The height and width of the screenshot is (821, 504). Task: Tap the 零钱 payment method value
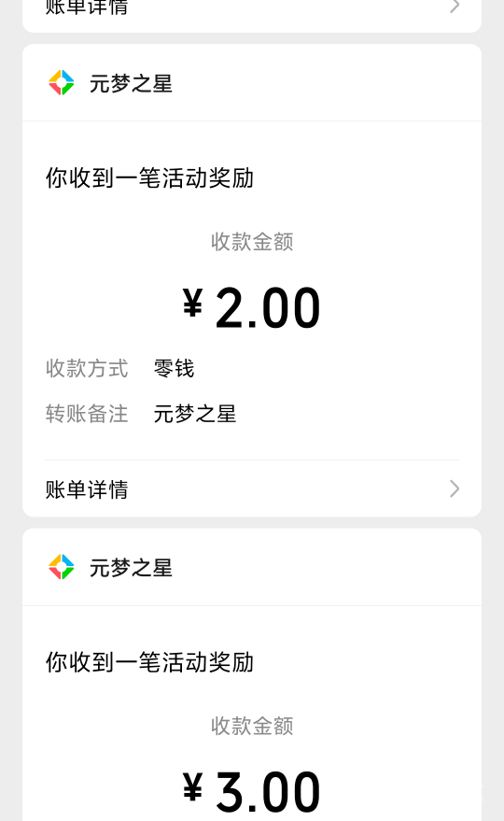click(x=174, y=369)
